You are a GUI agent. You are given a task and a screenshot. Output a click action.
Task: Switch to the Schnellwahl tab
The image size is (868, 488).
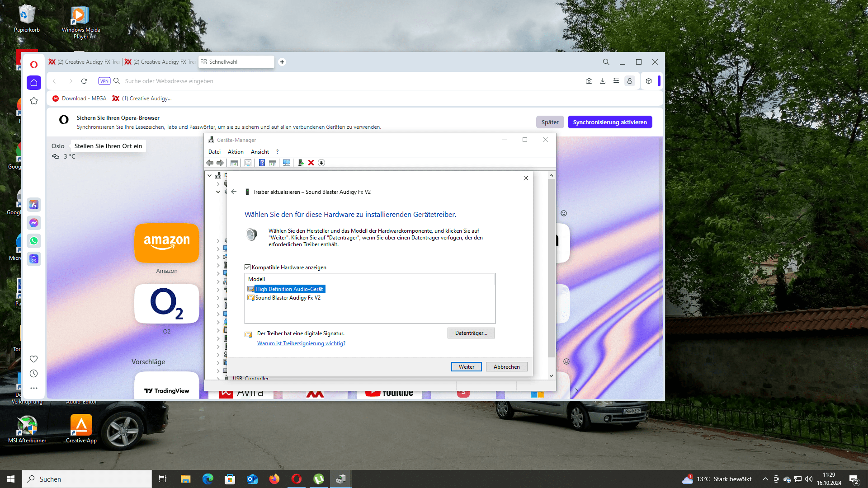pyautogui.click(x=236, y=62)
